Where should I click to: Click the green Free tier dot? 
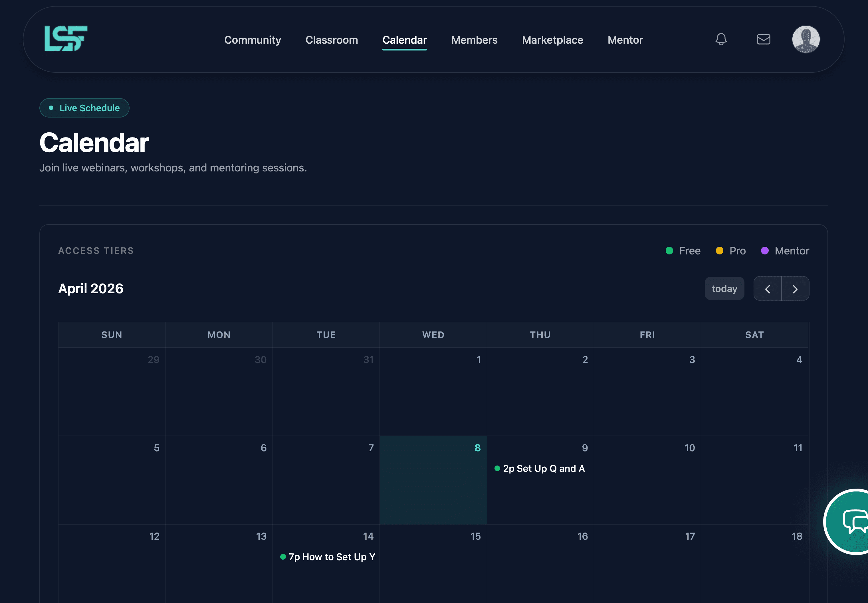(x=669, y=251)
